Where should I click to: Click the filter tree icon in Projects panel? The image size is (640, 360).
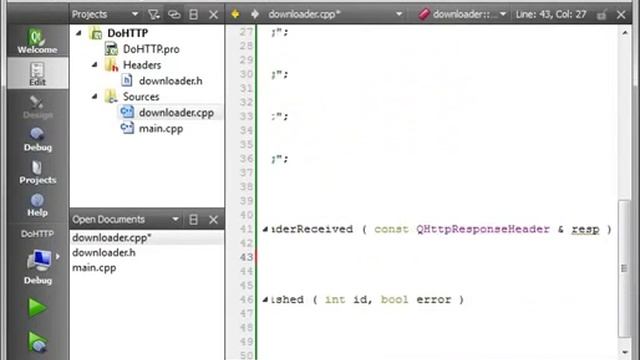(153, 15)
